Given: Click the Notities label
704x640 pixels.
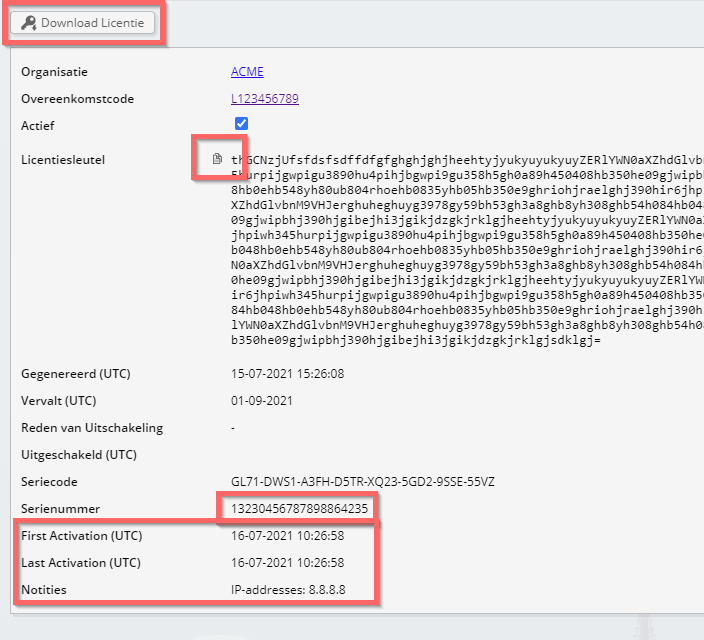Looking at the screenshot, I should click(x=44, y=590).
